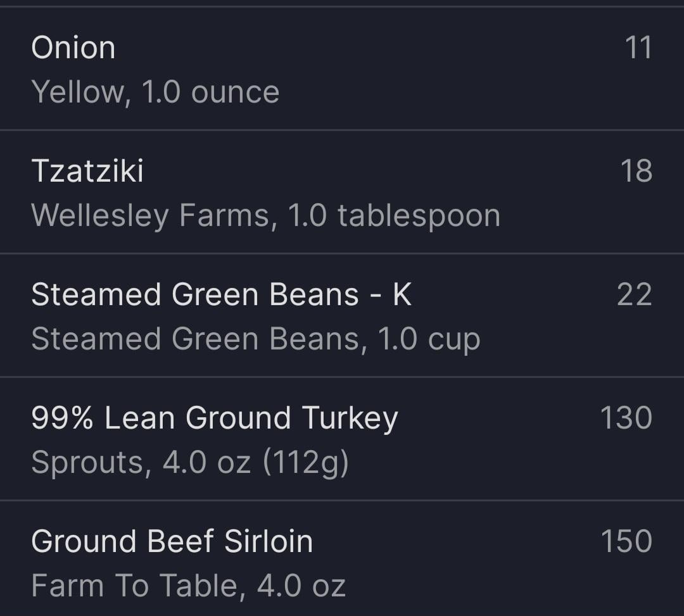Tap Sprouts, 4.0 oz (112g) serving text
The height and width of the screenshot is (616, 684).
[190, 463]
